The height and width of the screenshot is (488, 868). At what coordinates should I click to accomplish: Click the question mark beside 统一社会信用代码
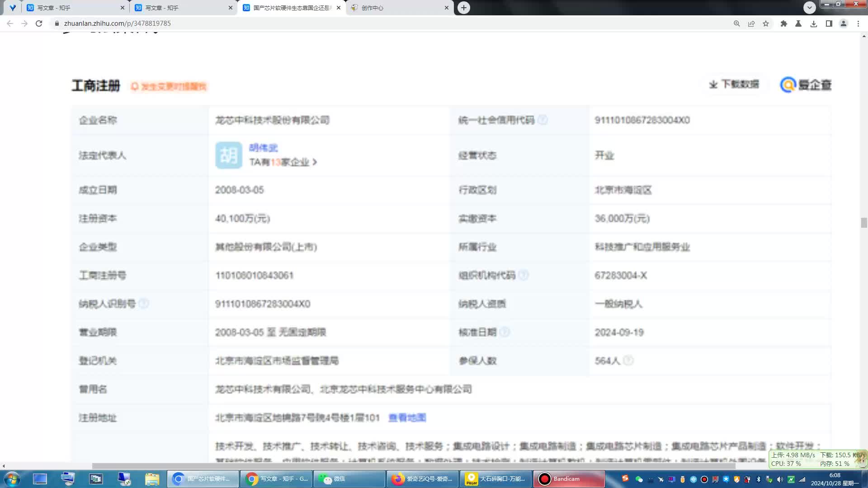coord(544,120)
